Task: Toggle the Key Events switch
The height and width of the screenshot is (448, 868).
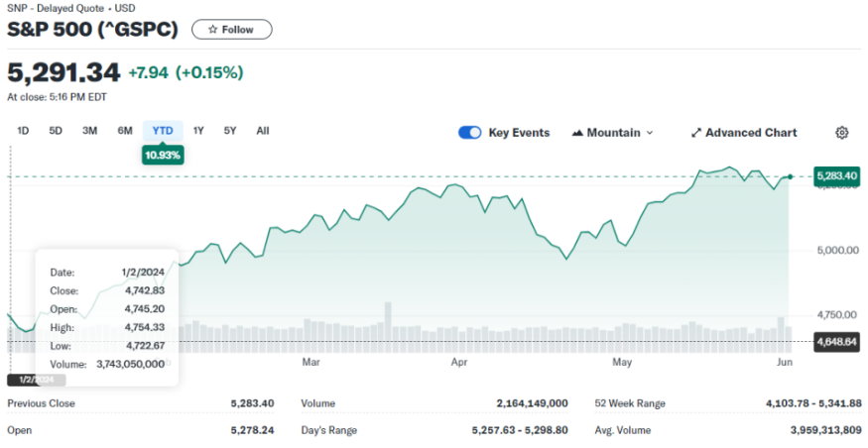Action: pos(470,133)
